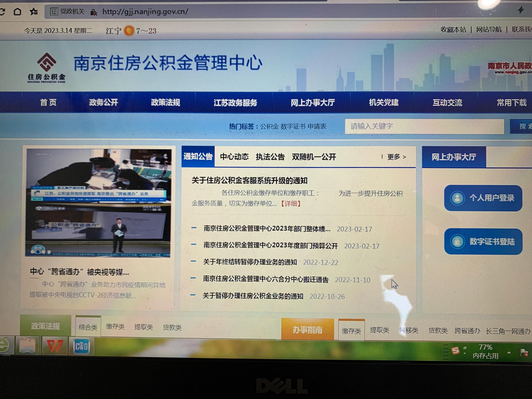Image resolution: width=532 pixels, height=399 pixels.
Task: Select 贷款类 tab under 政策法规
Action: click(172, 327)
